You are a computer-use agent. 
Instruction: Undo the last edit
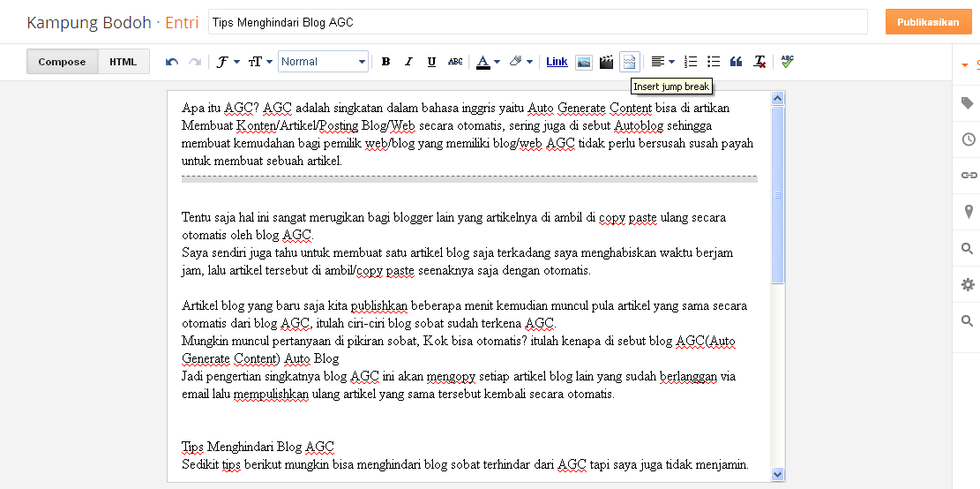pyautogui.click(x=172, y=62)
